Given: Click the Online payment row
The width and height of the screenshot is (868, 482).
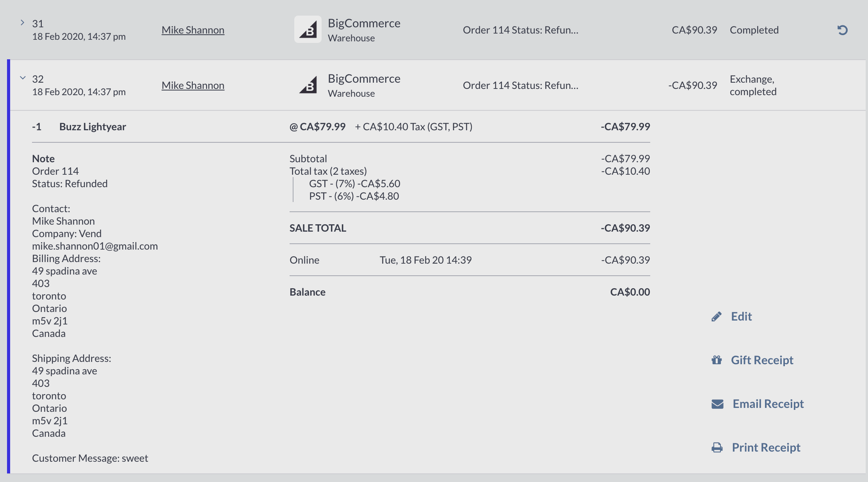Looking at the screenshot, I should point(470,260).
